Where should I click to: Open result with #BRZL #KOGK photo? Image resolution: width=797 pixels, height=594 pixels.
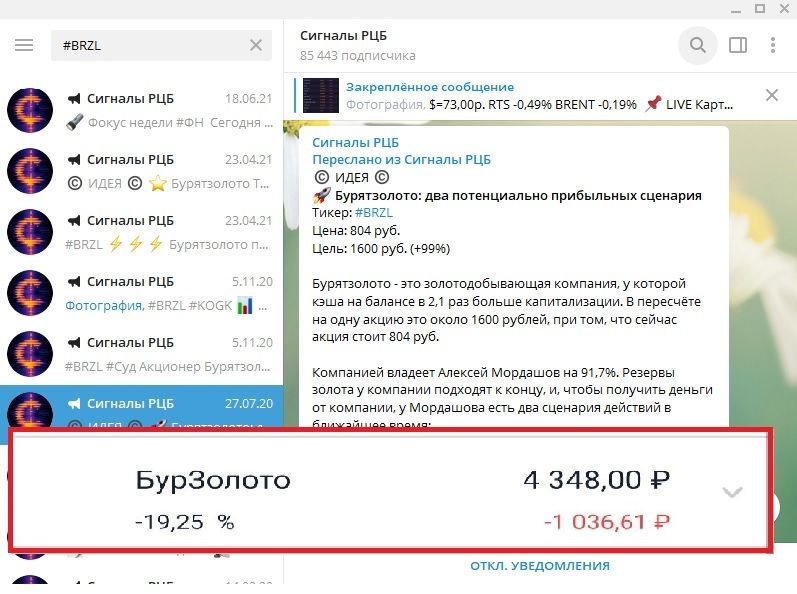click(x=141, y=293)
